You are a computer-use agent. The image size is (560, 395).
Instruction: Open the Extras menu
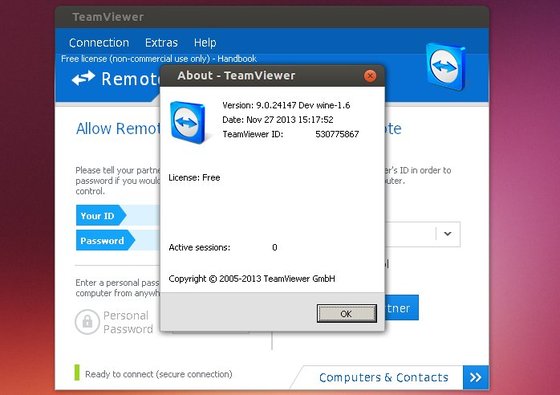point(161,43)
